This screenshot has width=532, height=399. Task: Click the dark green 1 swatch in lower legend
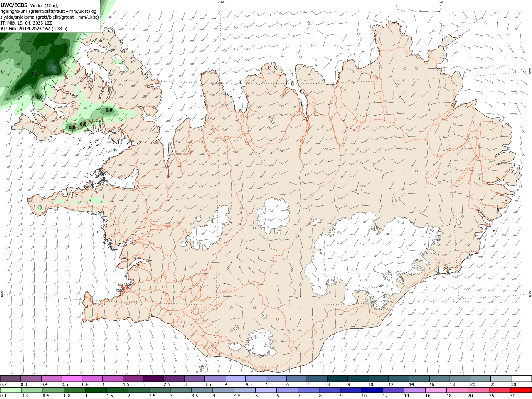[x=96, y=390]
